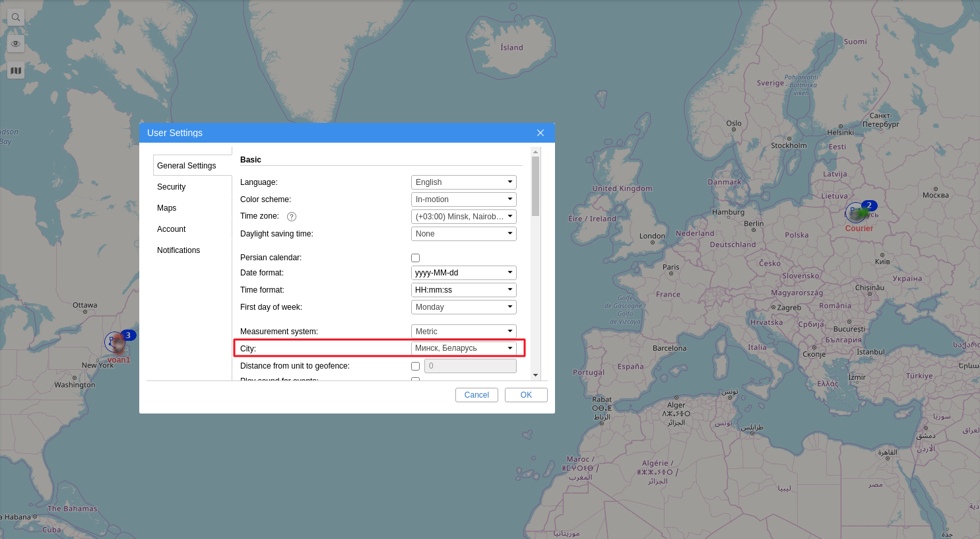Screen dimensions: 980x539
Task: Toggle the eye visibility icon on map
Action: tap(16, 44)
